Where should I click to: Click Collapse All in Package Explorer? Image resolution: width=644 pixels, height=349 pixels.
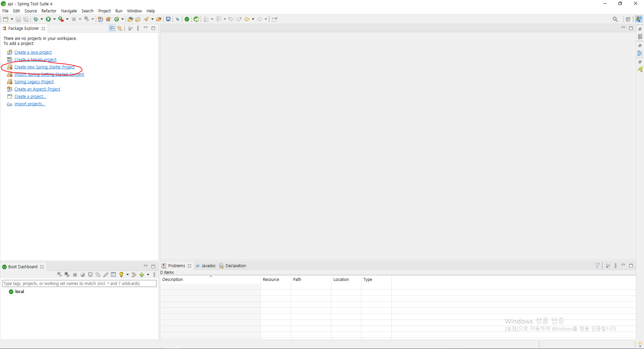[x=112, y=28]
